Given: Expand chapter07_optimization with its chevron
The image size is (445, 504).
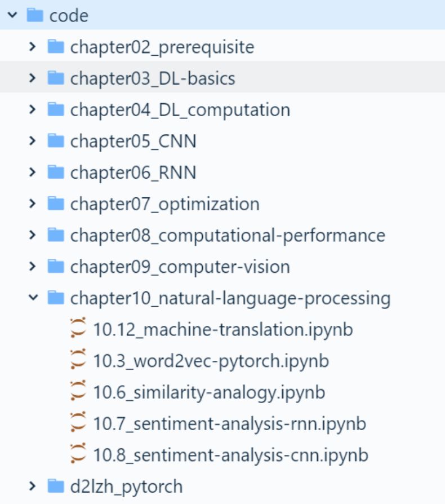Looking at the screenshot, I should 33,204.
